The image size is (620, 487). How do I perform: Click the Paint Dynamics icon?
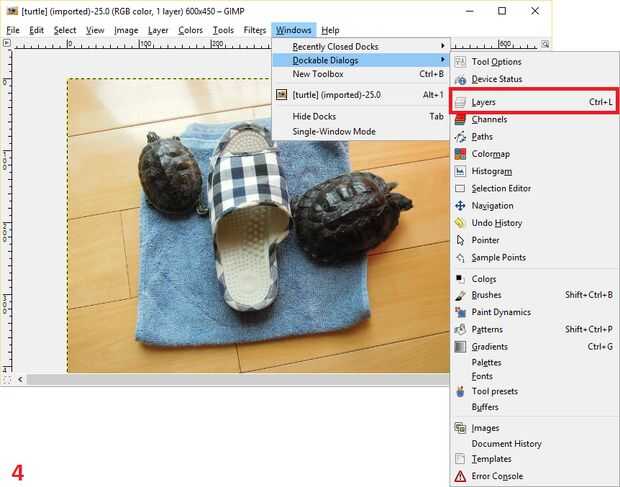(x=460, y=312)
